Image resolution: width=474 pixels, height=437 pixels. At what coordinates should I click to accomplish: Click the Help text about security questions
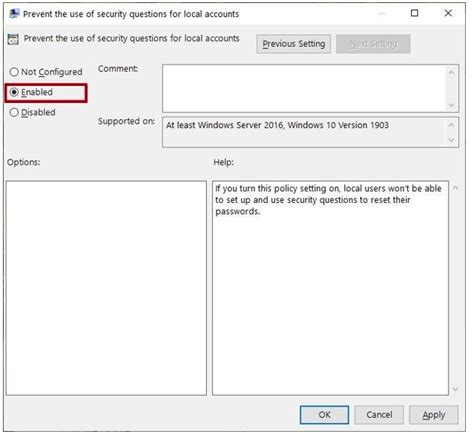(x=328, y=200)
